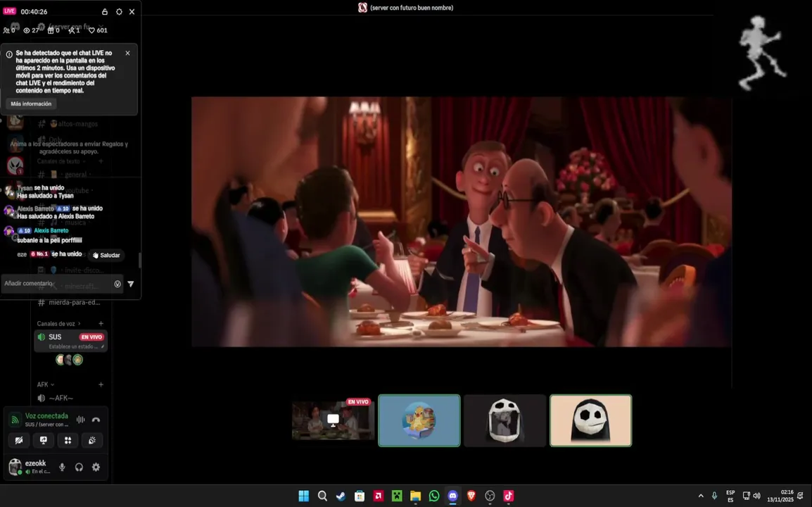Click the EN VIVO badge on SUS
Image resolution: width=812 pixels, height=507 pixels.
91,337
